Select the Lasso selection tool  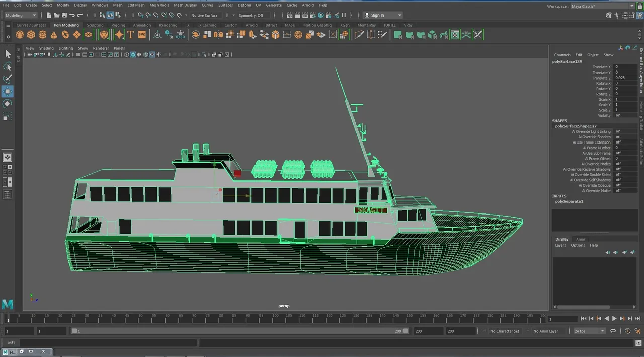pos(8,66)
